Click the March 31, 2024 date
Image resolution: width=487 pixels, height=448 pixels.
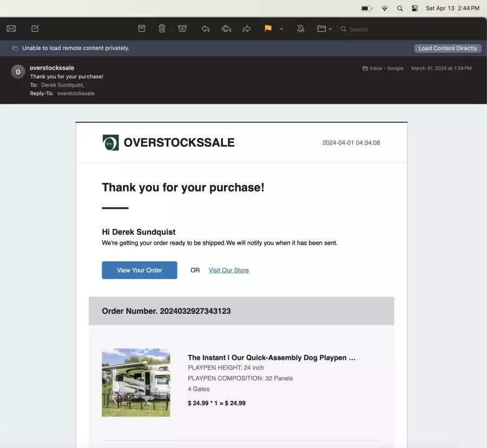(442, 68)
